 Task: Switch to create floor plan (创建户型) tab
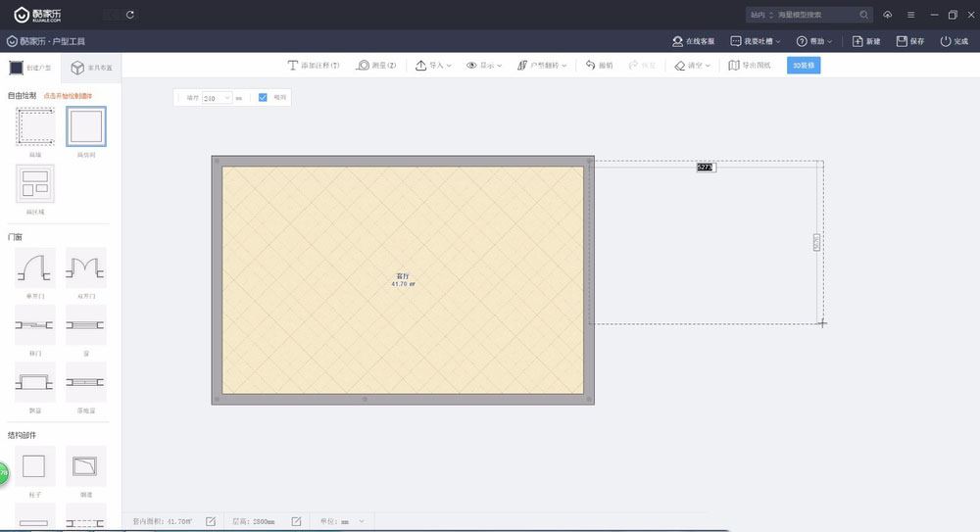(30, 68)
